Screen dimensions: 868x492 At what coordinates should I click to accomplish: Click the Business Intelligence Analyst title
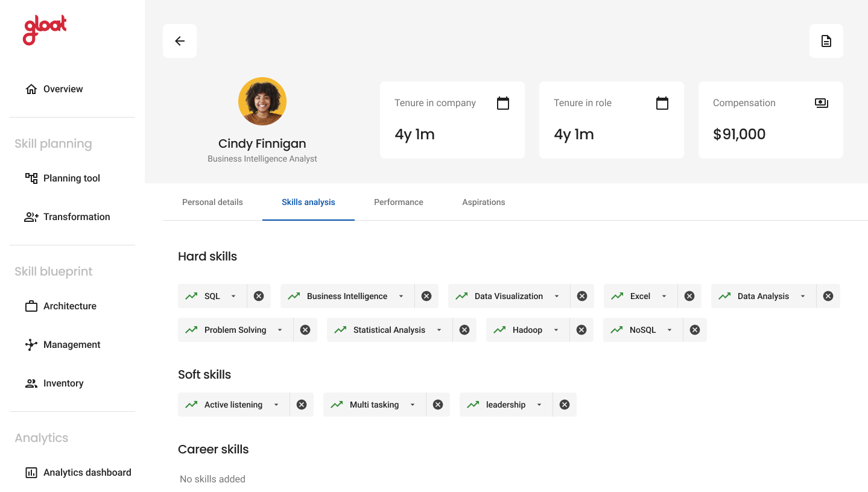click(x=262, y=159)
